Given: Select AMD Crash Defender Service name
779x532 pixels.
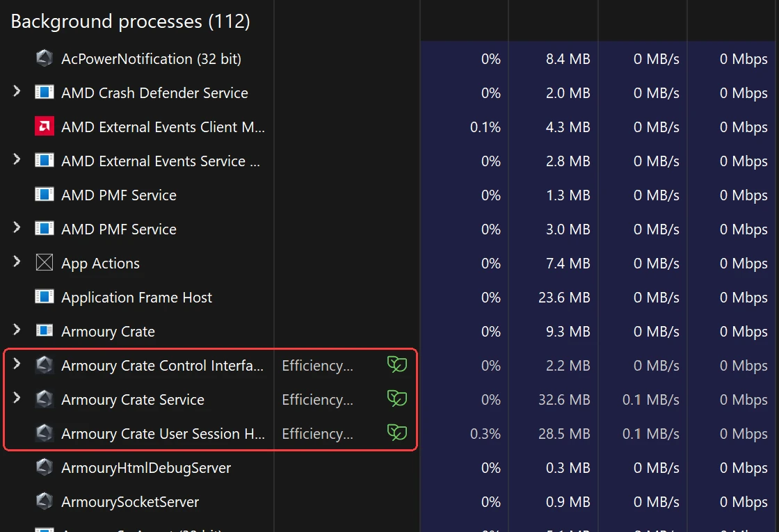Looking at the screenshot, I should click(x=154, y=93).
